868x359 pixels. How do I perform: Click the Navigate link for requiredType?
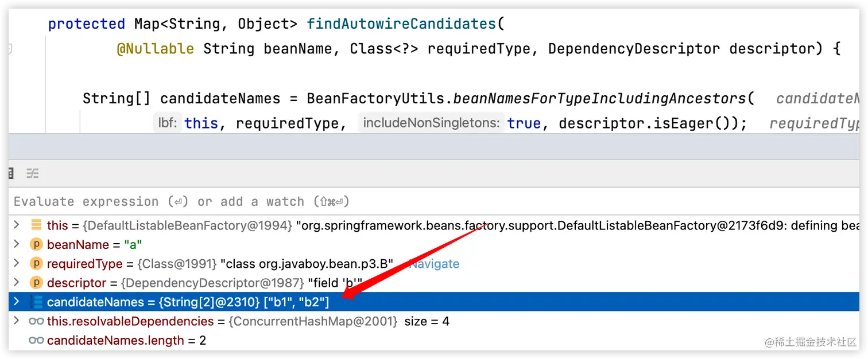pyautogui.click(x=433, y=264)
